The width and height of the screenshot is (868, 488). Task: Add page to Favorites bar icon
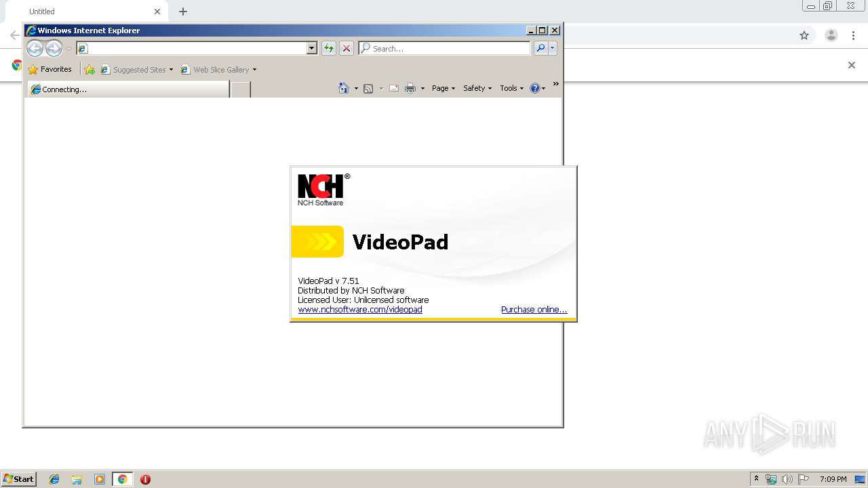pos(90,69)
